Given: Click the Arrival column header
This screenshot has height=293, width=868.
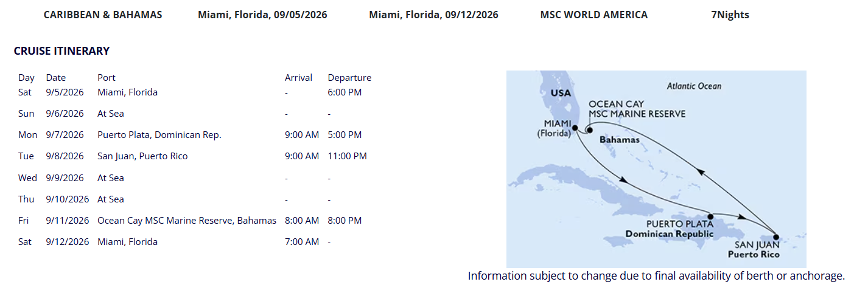Looking at the screenshot, I should pos(298,78).
